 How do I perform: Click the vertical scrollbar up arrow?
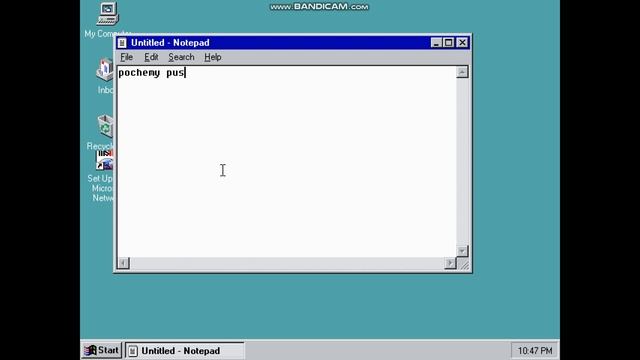click(x=462, y=72)
